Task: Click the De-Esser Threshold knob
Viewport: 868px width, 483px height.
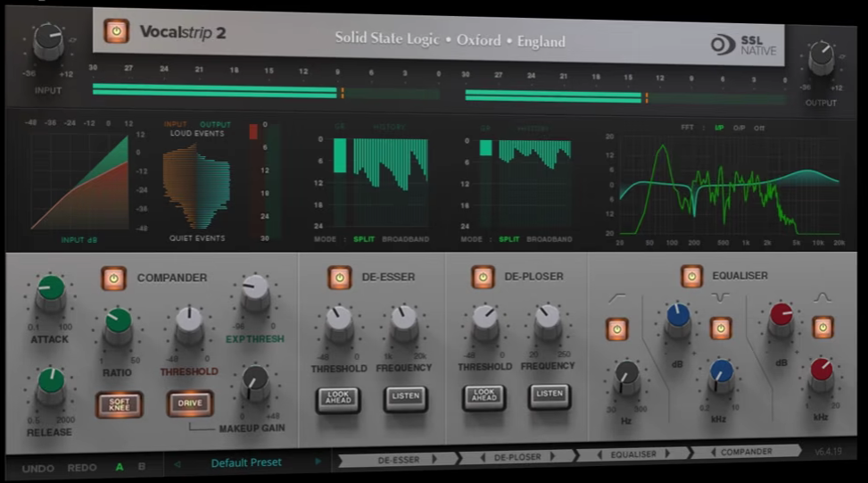Action: 338,322
